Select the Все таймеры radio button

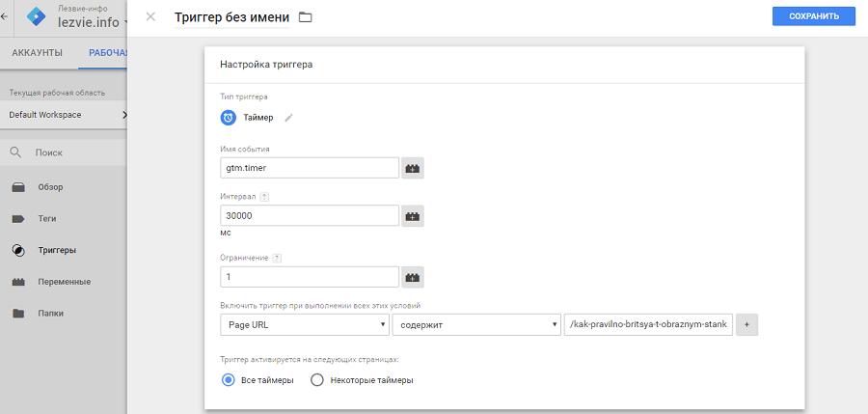[x=229, y=380]
